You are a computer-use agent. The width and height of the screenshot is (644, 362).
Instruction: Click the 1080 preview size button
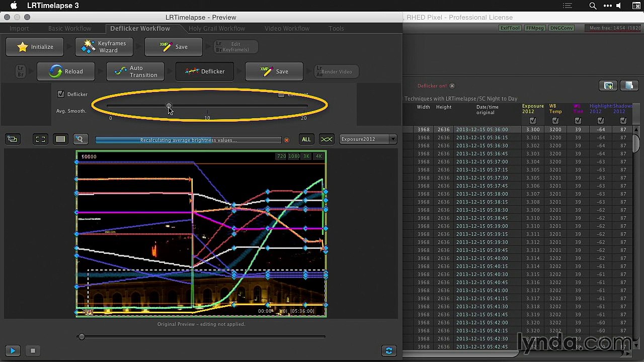294,156
